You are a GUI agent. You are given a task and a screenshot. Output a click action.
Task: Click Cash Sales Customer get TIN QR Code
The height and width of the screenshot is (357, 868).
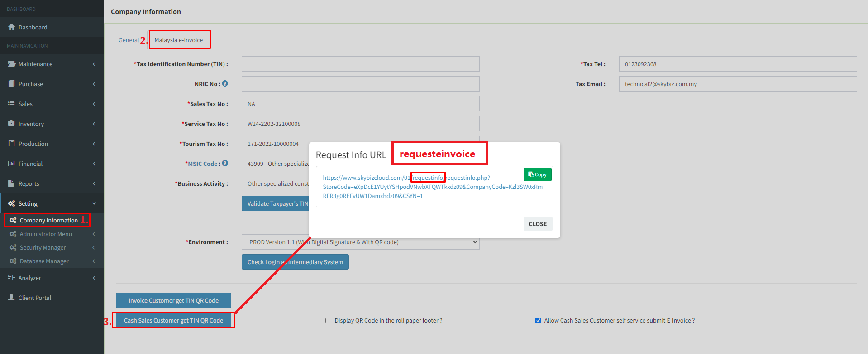(173, 321)
